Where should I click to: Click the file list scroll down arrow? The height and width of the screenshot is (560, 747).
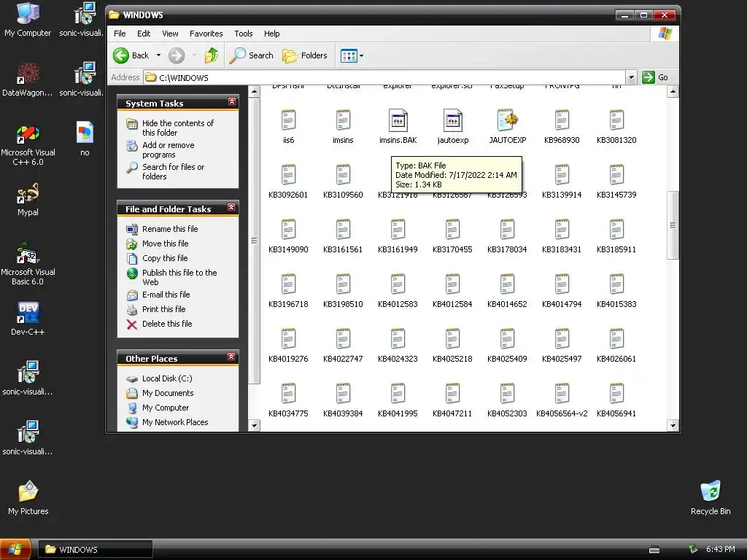pos(673,426)
